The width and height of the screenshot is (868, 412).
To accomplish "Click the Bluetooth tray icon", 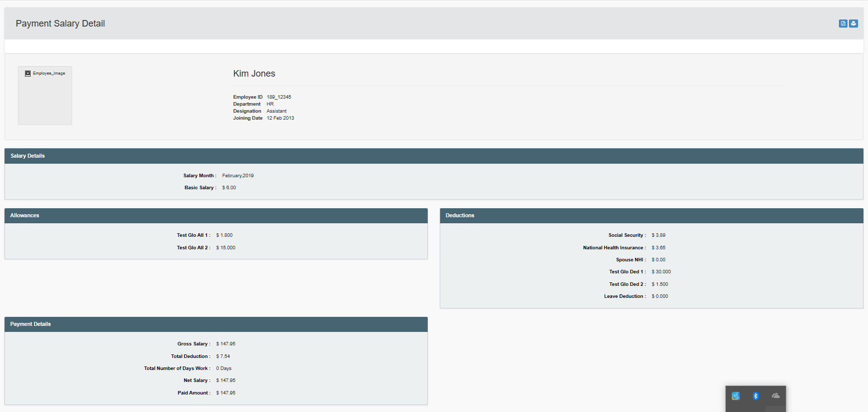I will [755, 396].
